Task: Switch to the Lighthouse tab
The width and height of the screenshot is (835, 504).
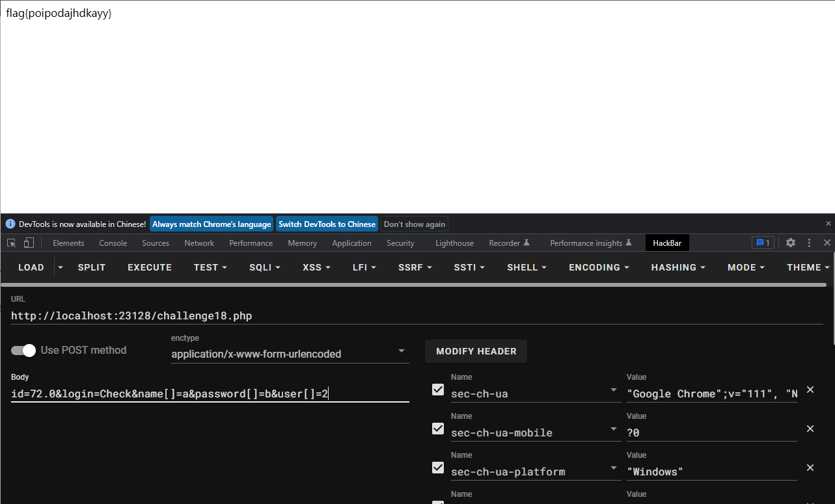Action: pyautogui.click(x=454, y=243)
